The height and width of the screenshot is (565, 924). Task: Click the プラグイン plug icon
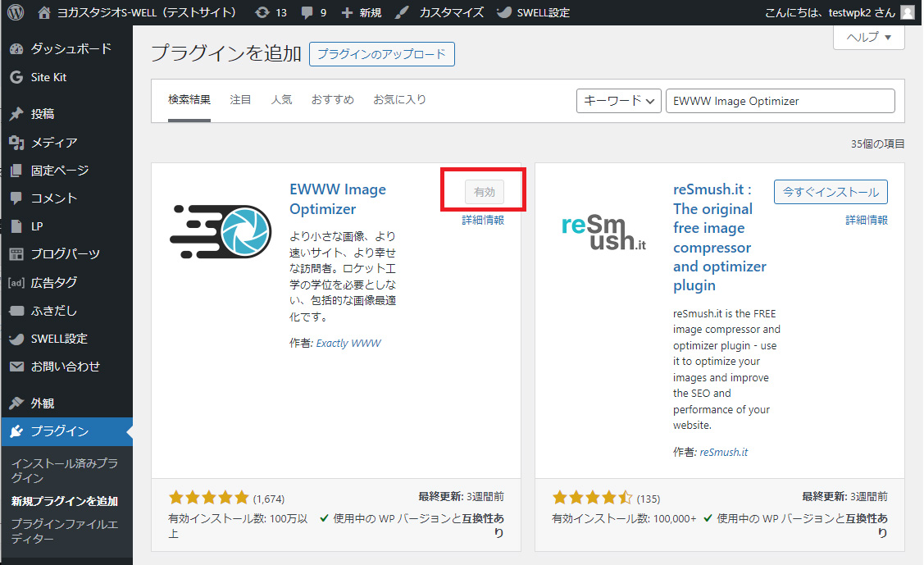pyautogui.click(x=16, y=431)
